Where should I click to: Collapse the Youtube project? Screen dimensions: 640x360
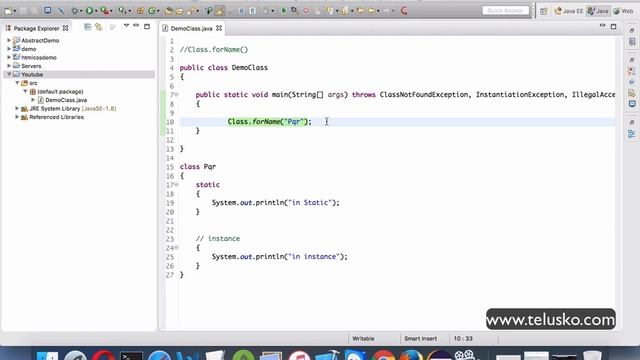tap(9, 74)
